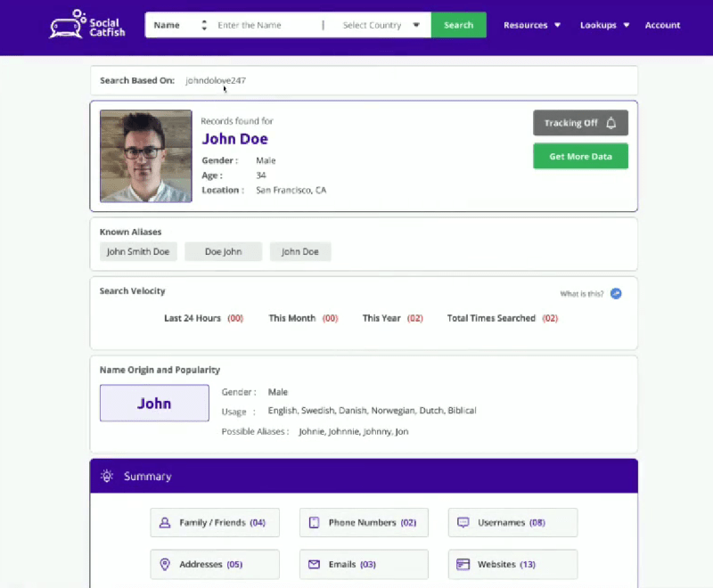This screenshot has width=713, height=588.
Task: Click the Search Velocity info icon
Action: coord(615,293)
